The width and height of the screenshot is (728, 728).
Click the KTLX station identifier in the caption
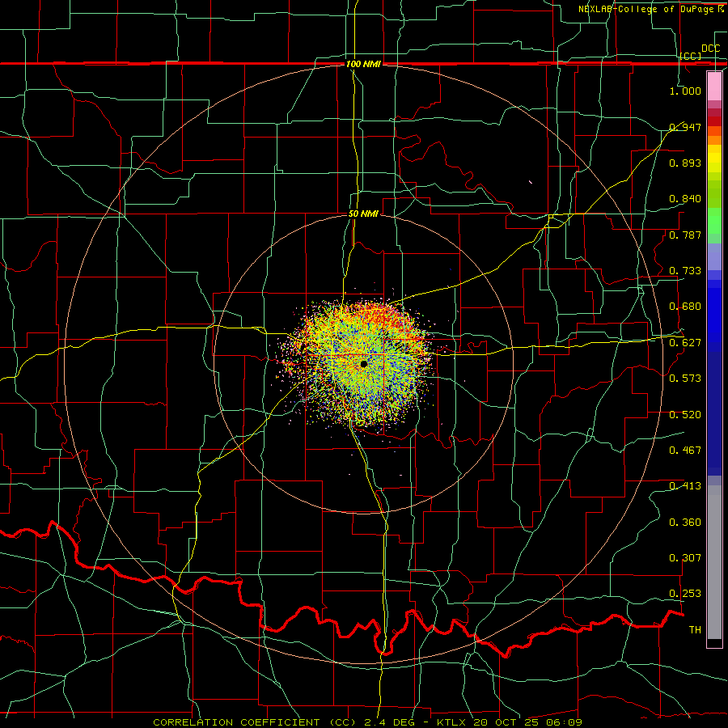click(453, 722)
